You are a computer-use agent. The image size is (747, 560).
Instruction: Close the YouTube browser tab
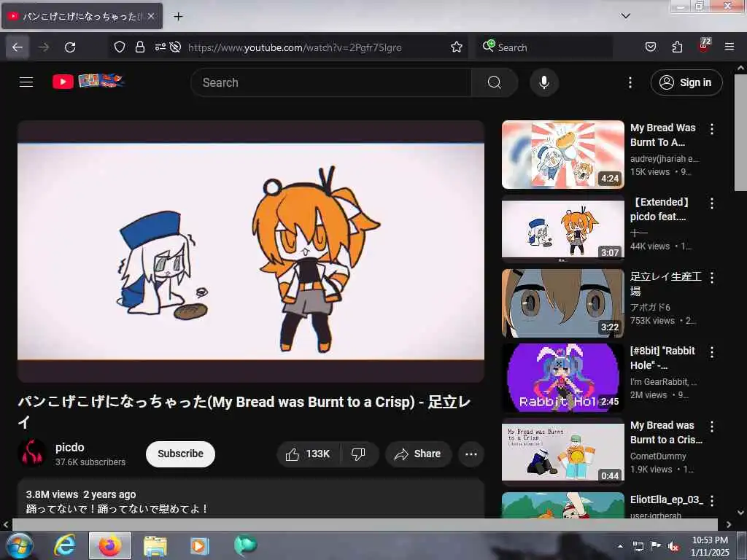pyautogui.click(x=150, y=16)
